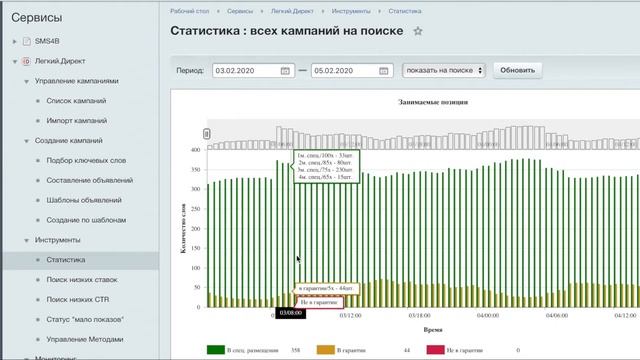Screen dimensions: 640x360
Task: Click the 'в гарантии/5х - 44шт.' tooltip
Action: click(326, 289)
